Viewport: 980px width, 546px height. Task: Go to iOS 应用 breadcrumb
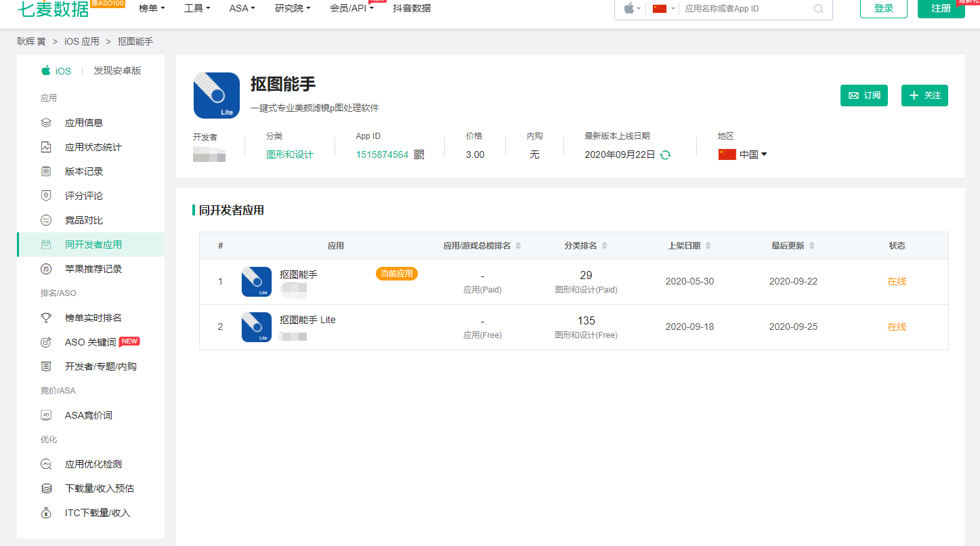pos(82,41)
